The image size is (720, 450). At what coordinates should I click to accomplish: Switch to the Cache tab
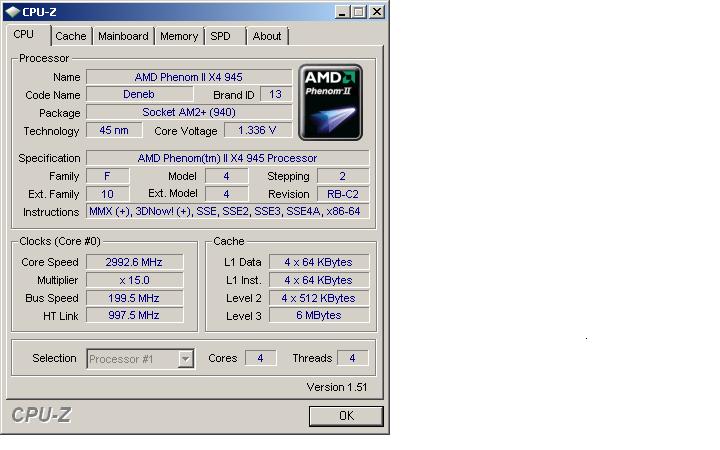71,36
